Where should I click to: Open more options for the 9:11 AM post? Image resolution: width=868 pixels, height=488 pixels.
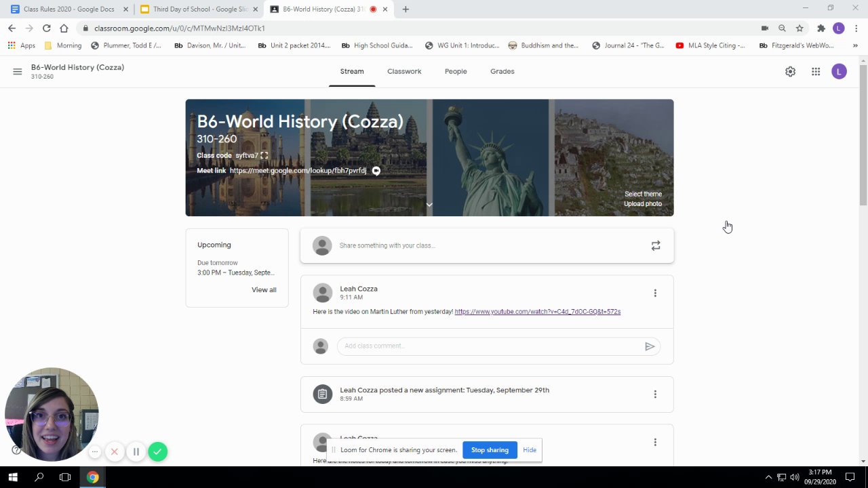tap(655, 293)
